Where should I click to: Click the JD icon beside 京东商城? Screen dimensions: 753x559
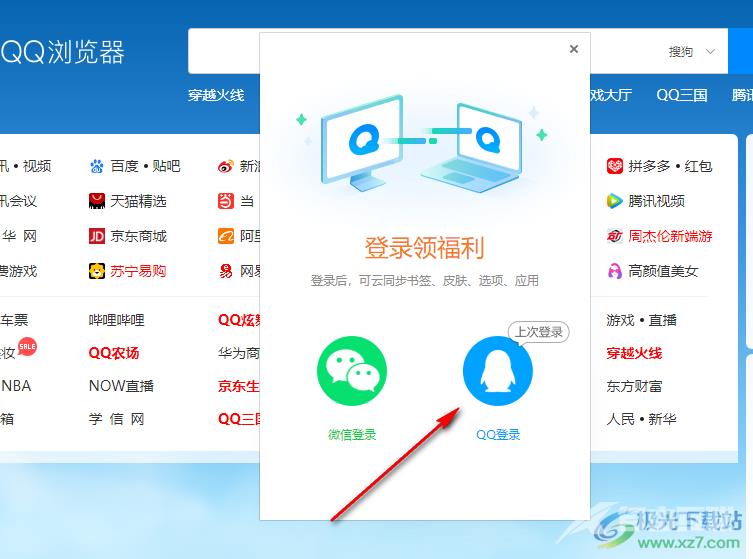click(x=97, y=236)
